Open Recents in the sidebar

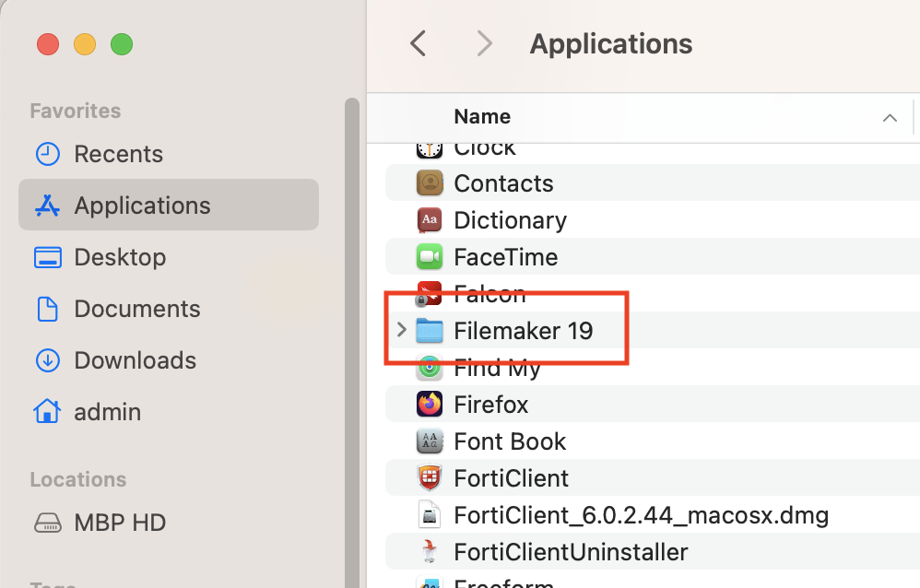pyautogui.click(x=118, y=154)
